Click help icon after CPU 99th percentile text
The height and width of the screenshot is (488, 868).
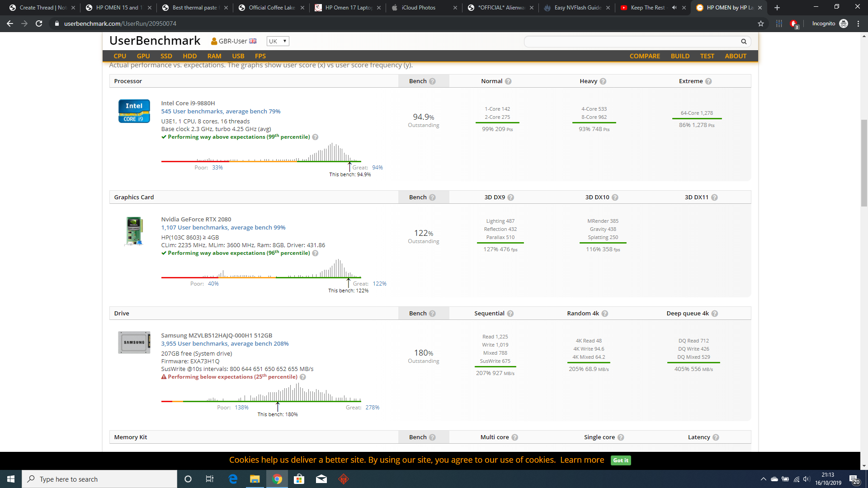pos(316,137)
